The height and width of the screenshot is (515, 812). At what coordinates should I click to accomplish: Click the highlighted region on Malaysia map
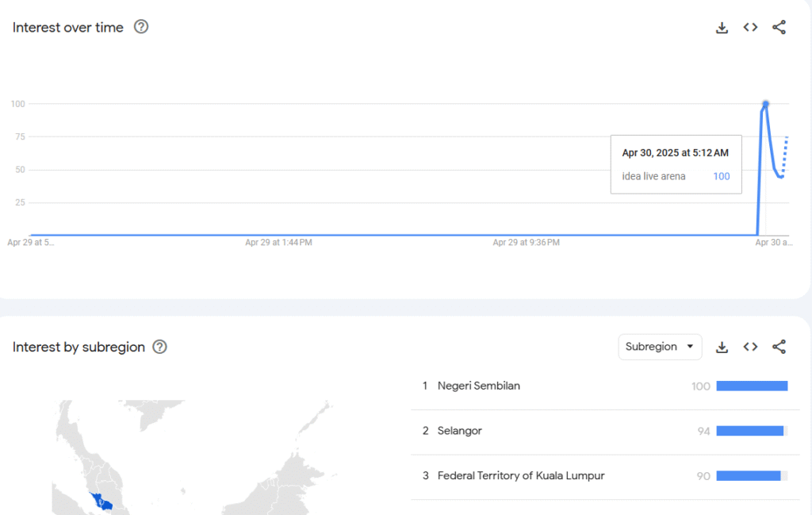[x=101, y=502]
